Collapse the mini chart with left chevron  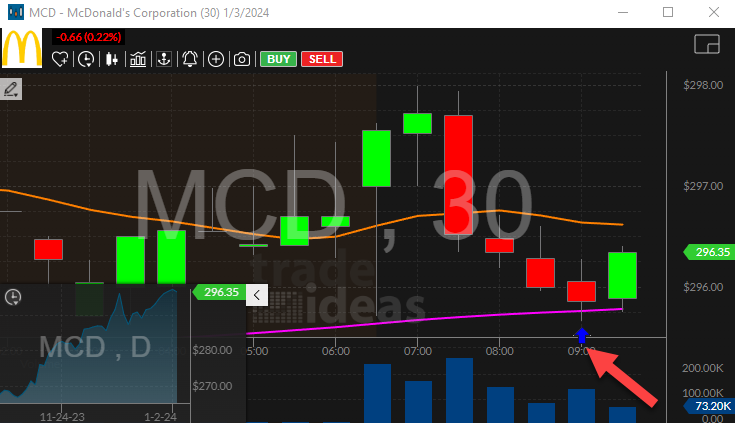coord(256,294)
